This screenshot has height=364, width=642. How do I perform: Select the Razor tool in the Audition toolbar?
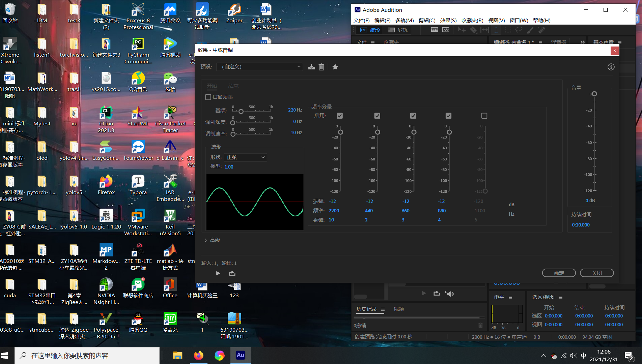click(x=473, y=30)
